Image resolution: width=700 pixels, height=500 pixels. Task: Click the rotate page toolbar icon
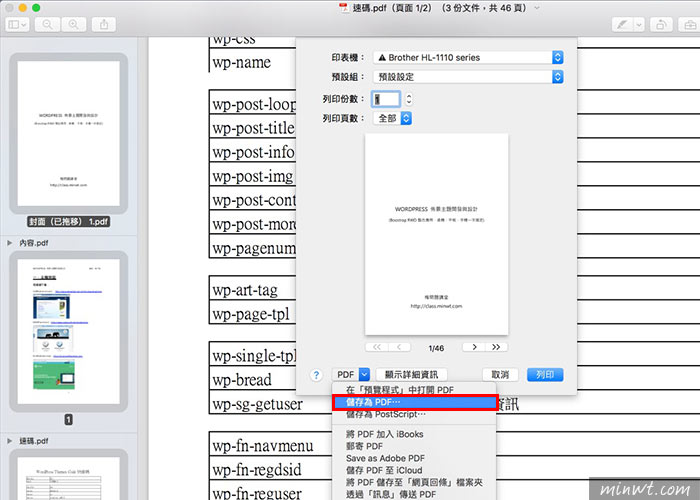coord(661,25)
